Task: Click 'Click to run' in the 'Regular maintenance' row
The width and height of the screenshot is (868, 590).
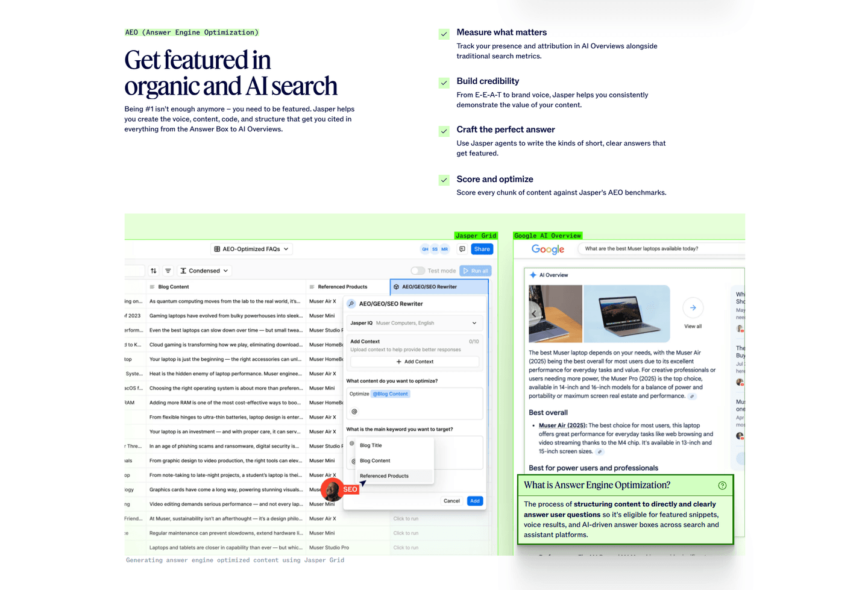Action: click(x=406, y=533)
